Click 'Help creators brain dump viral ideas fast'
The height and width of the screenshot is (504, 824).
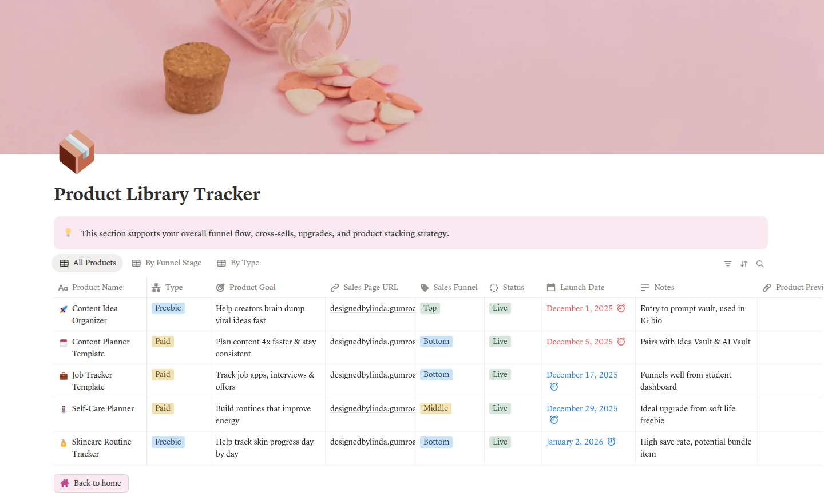tap(260, 315)
